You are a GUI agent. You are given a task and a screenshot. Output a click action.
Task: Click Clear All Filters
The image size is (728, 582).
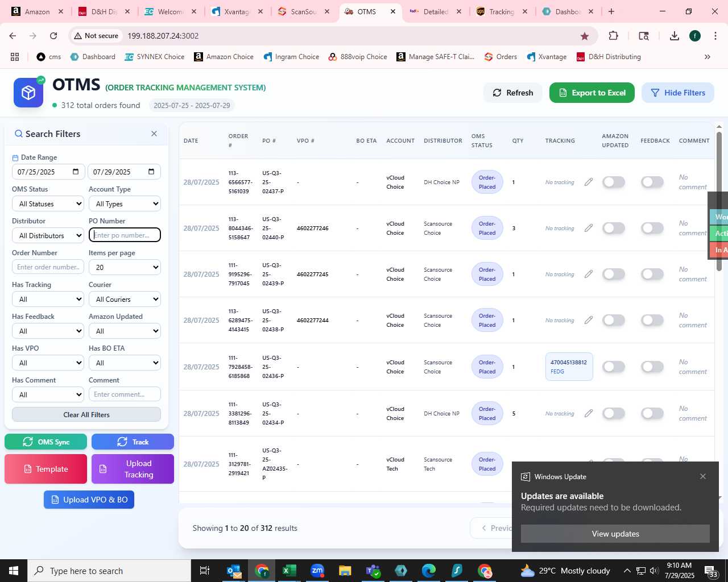point(86,414)
